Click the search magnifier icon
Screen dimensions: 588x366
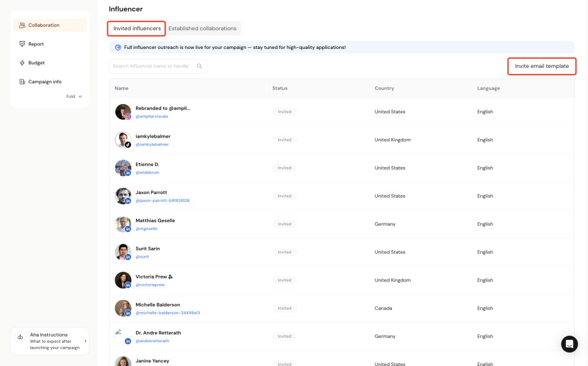(200, 66)
